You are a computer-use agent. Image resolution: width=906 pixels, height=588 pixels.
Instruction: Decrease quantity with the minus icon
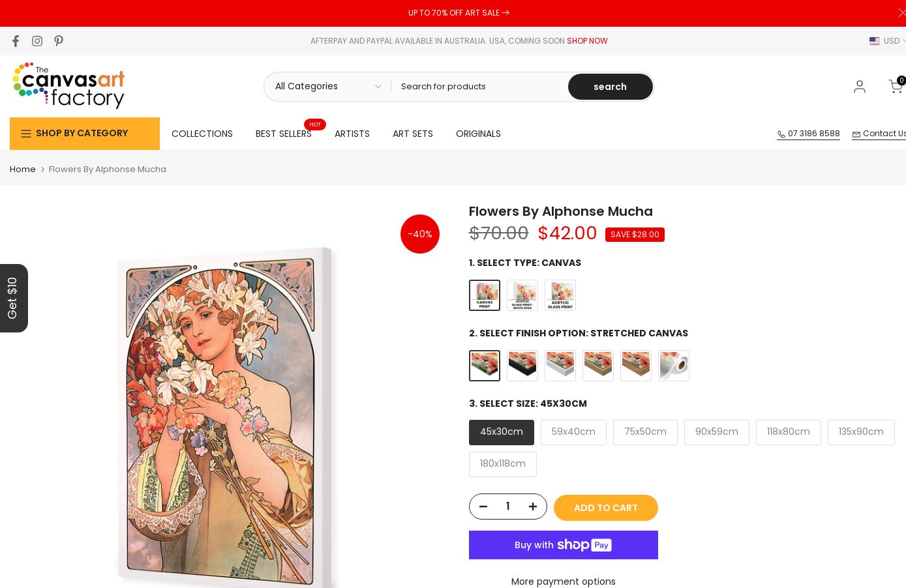pos(483,507)
